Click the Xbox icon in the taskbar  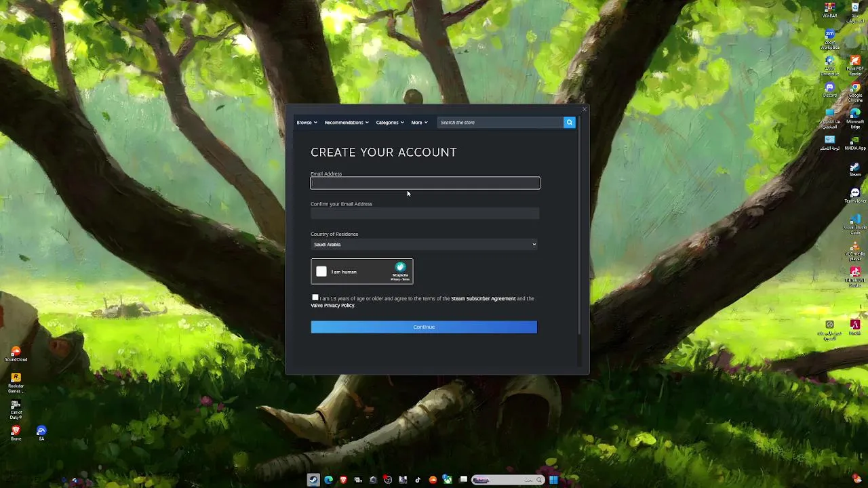click(448, 480)
